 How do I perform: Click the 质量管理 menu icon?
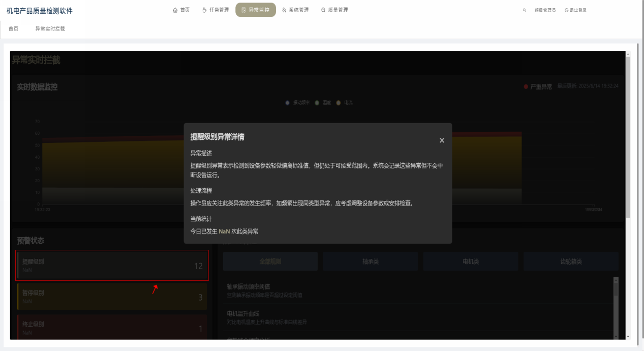coord(323,10)
